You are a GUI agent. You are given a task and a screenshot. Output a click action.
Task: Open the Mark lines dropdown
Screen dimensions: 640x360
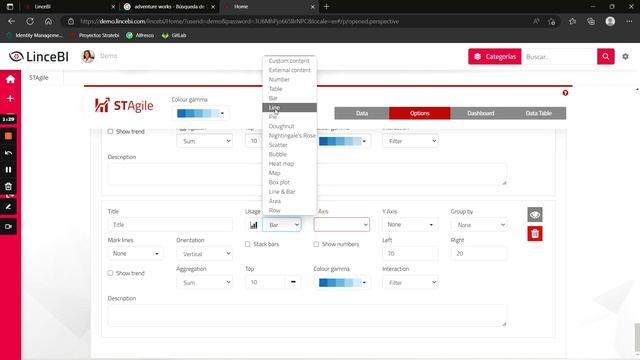coord(135,253)
